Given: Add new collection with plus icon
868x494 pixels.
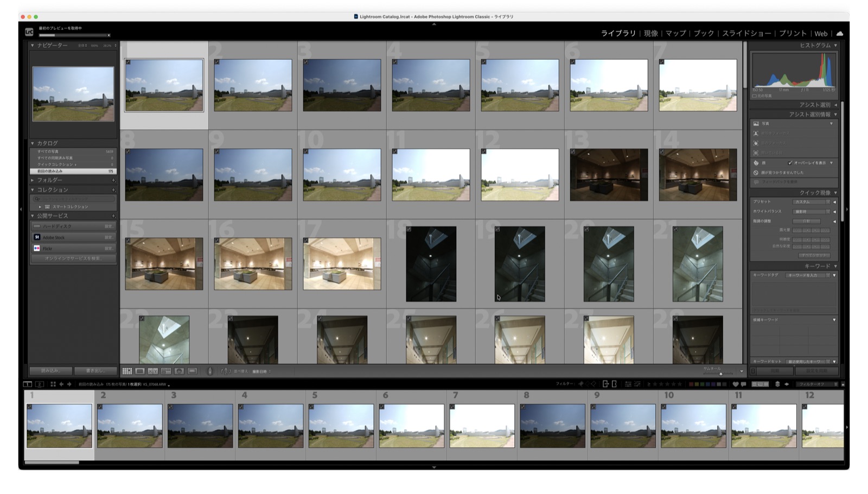Looking at the screenshot, I should tap(113, 190).
